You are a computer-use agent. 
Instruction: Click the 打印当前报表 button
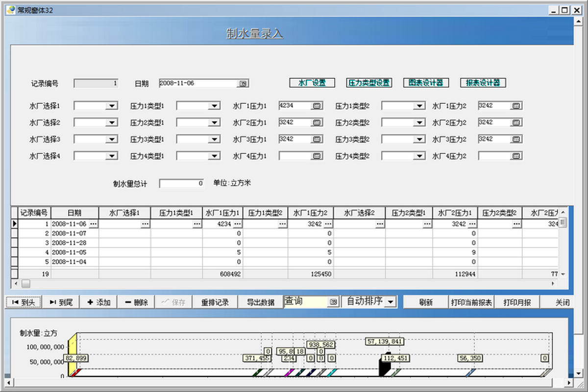pos(471,302)
